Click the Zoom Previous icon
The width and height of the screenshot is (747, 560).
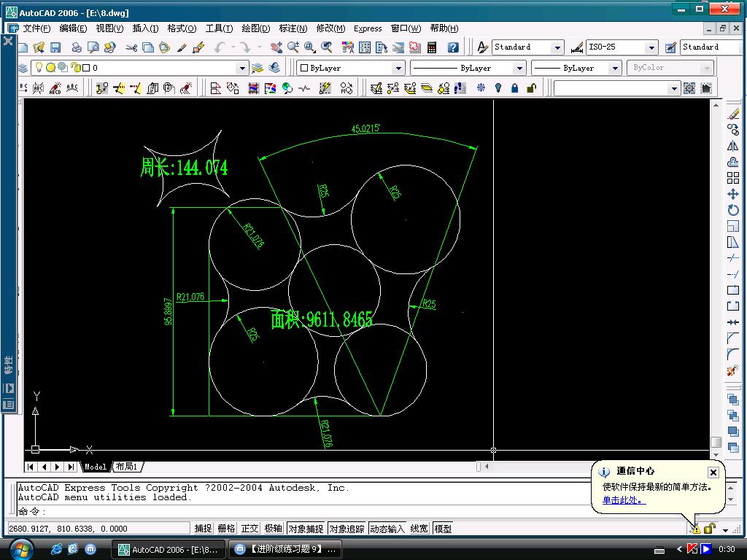[x=327, y=47]
